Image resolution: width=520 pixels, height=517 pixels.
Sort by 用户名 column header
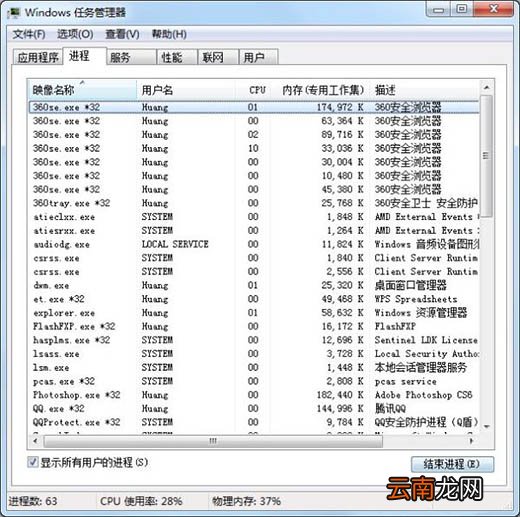pos(186,90)
